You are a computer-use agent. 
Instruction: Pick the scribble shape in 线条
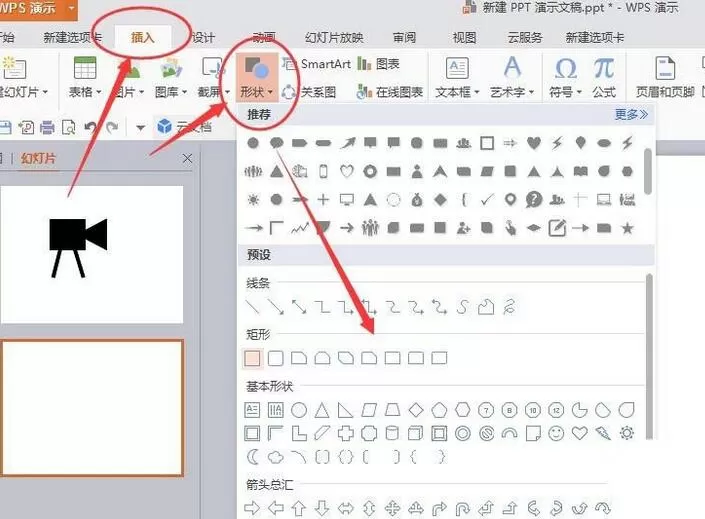pyautogui.click(x=509, y=307)
